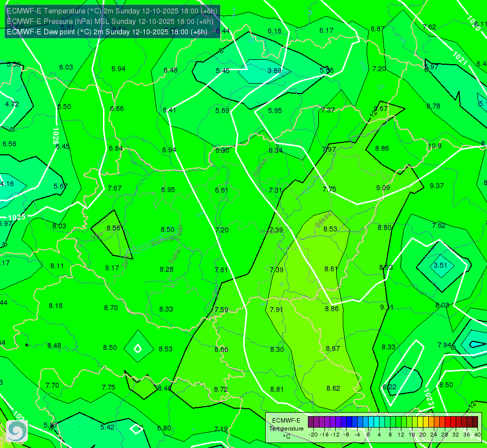This screenshot has height=448, width=487.
Task: Click the 3.89 temperature value
Action: coord(275,71)
